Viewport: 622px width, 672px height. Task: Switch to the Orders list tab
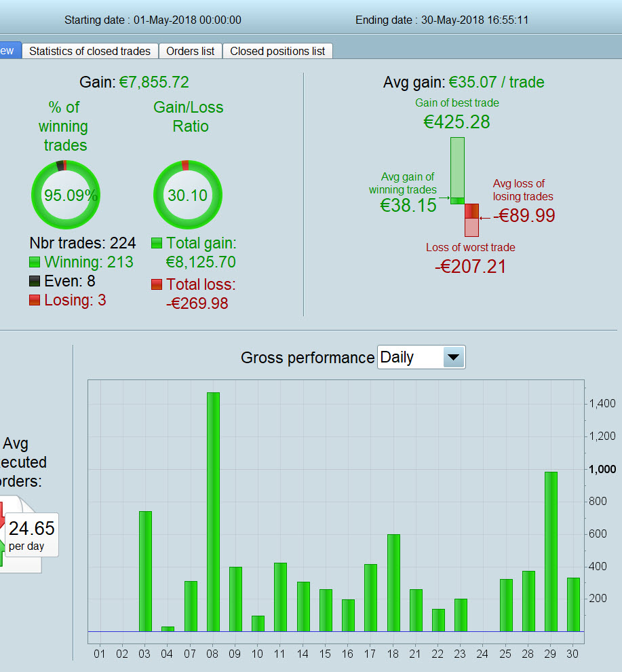point(190,51)
